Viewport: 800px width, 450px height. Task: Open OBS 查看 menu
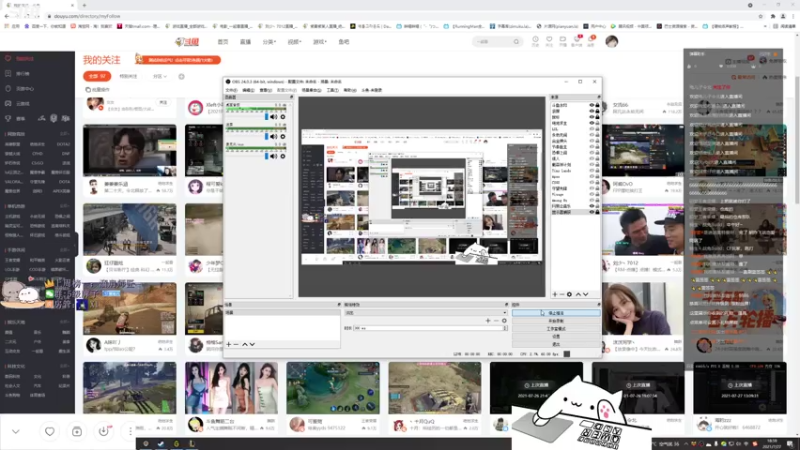(265, 90)
